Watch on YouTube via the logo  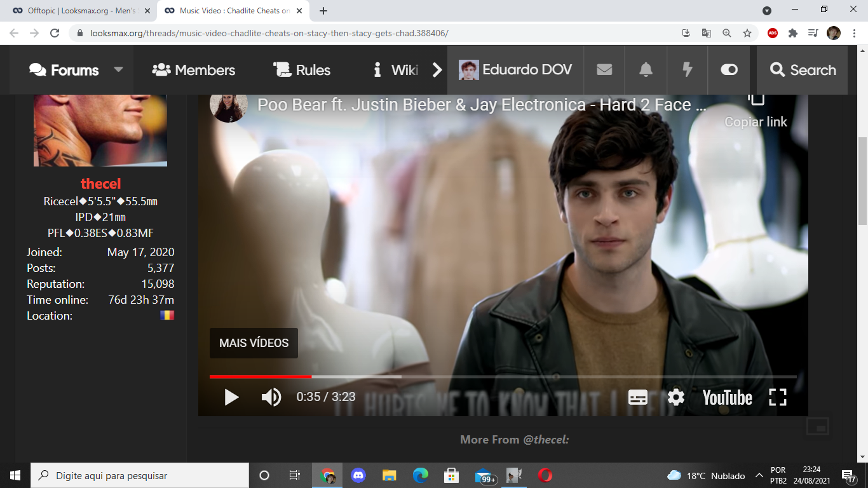point(728,398)
